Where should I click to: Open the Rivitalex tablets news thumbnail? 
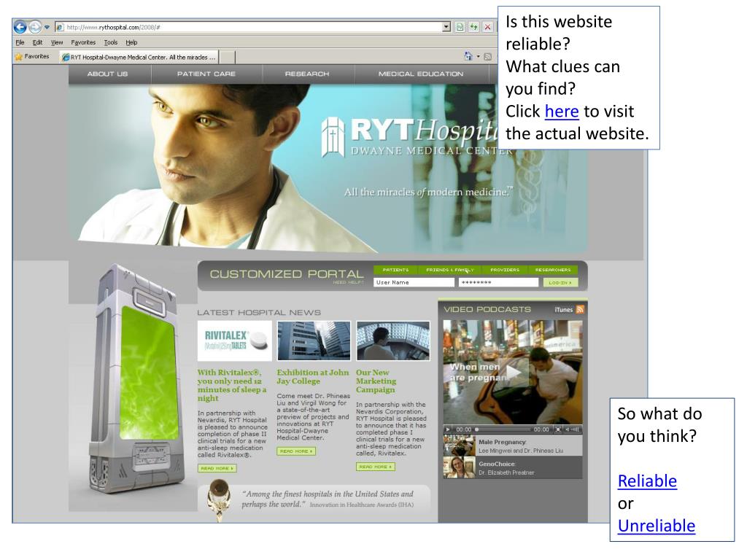point(234,341)
